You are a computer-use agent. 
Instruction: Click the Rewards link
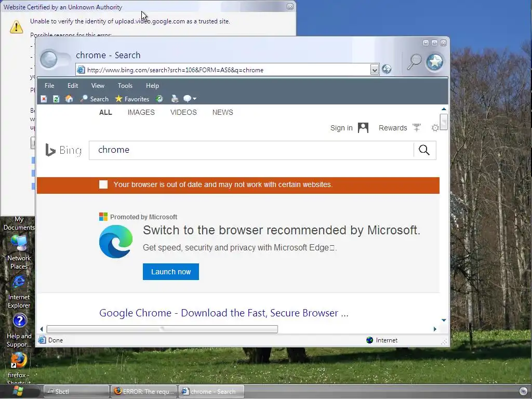[x=393, y=128]
